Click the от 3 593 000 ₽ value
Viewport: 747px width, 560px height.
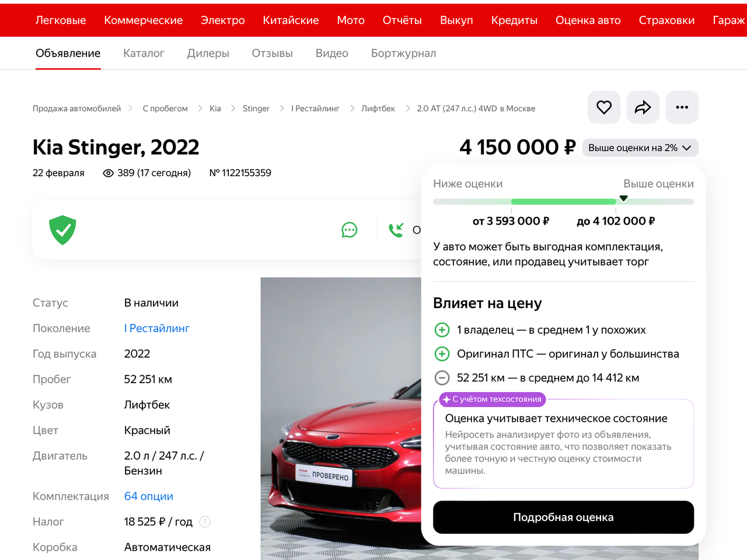click(x=511, y=221)
